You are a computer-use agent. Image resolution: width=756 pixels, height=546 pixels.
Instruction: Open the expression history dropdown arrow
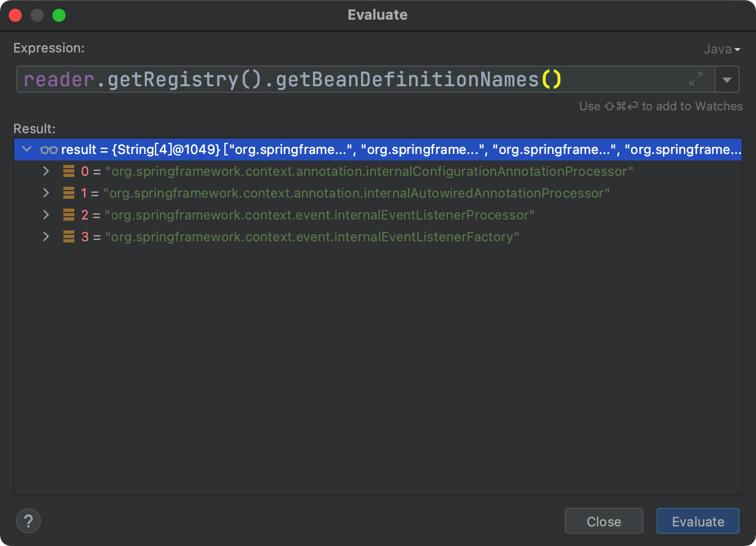[x=727, y=80]
